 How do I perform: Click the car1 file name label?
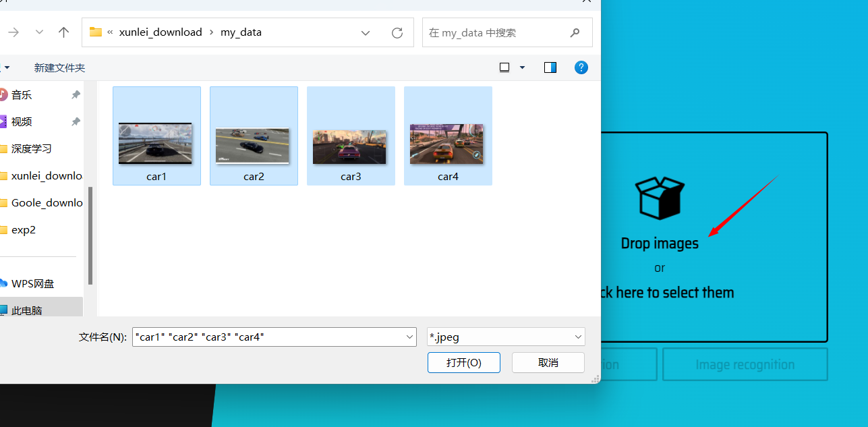tap(156, 177)
